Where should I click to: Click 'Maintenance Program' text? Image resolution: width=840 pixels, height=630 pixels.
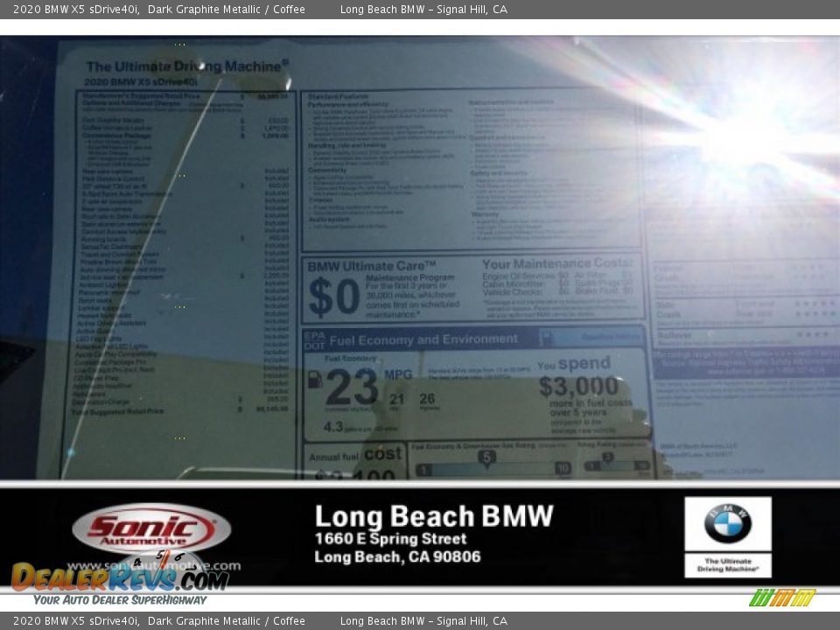point(409,277)
